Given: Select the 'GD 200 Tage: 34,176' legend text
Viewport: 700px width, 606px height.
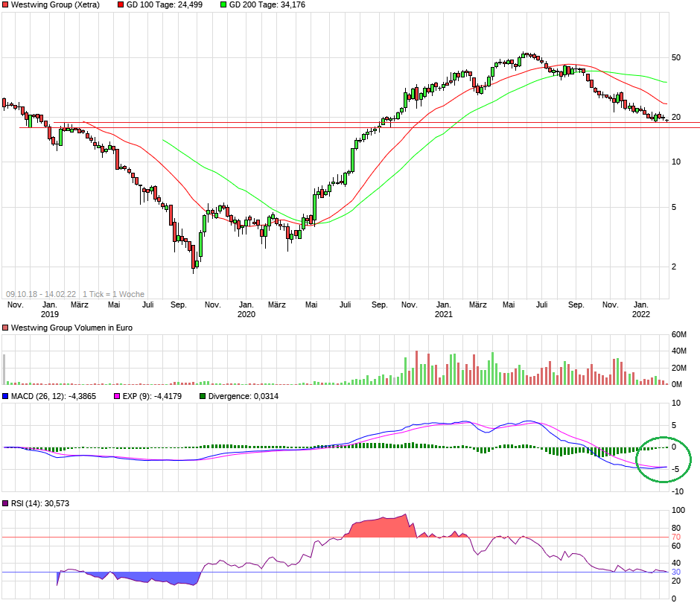Looking at the screenshot, I should click(x=267, y=5).
